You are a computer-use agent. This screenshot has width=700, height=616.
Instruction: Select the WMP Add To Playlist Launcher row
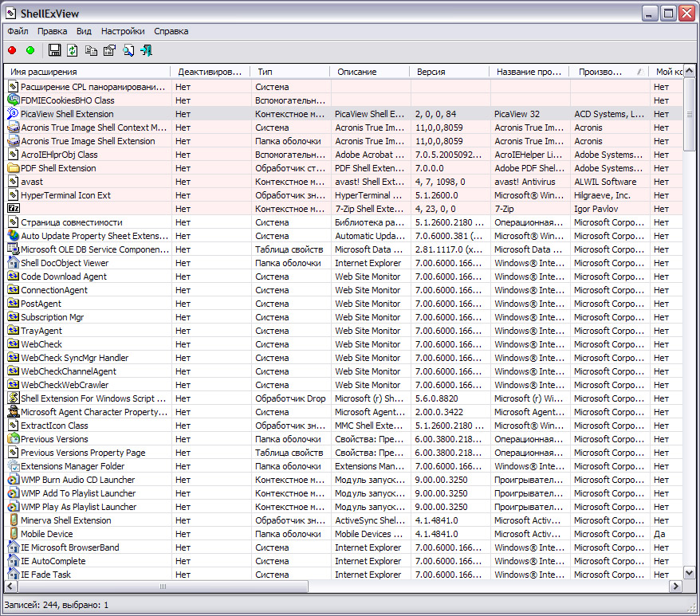[343, 492]
